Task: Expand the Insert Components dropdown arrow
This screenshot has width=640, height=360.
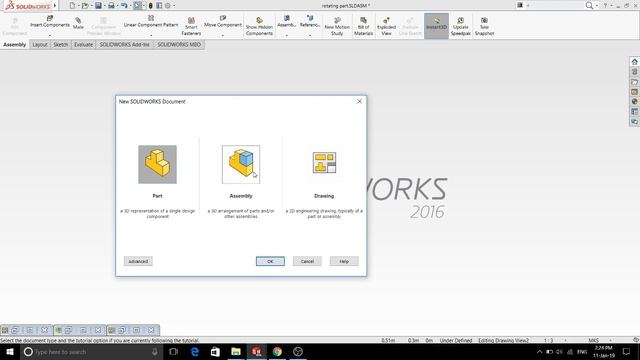Action: pyautogui.click(x=50, y=35)
